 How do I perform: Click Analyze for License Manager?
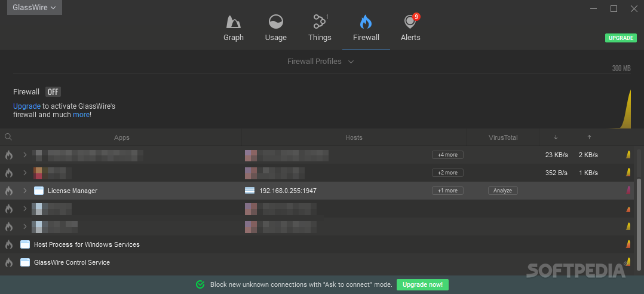point(503,191)
